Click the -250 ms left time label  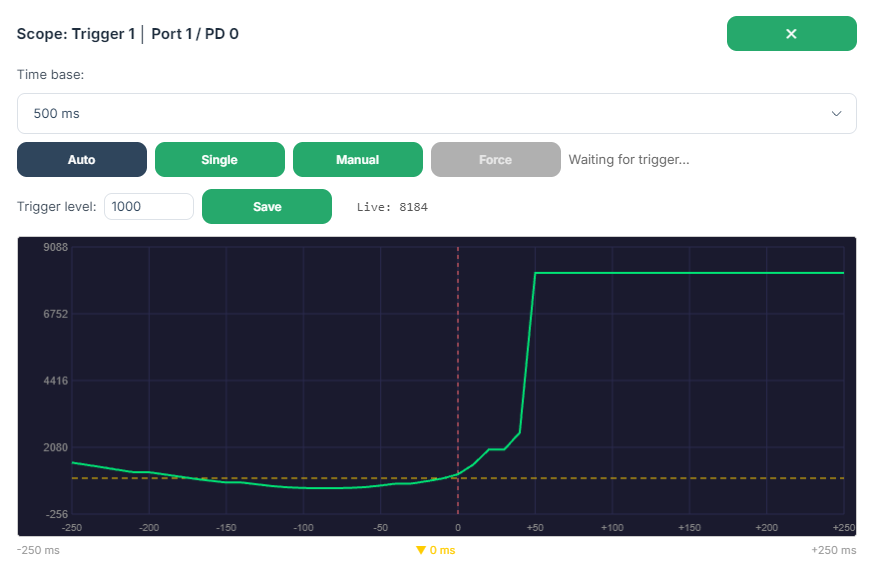38,550
